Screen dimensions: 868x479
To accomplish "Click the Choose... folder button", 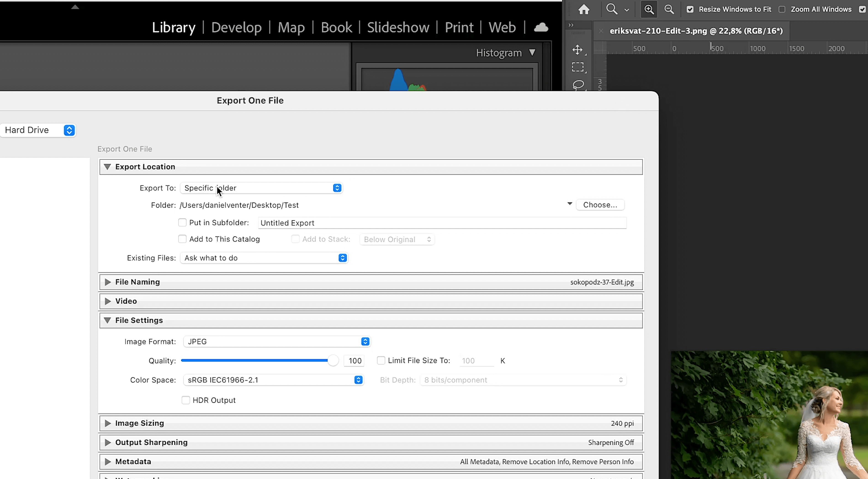I will click(600, 205).
